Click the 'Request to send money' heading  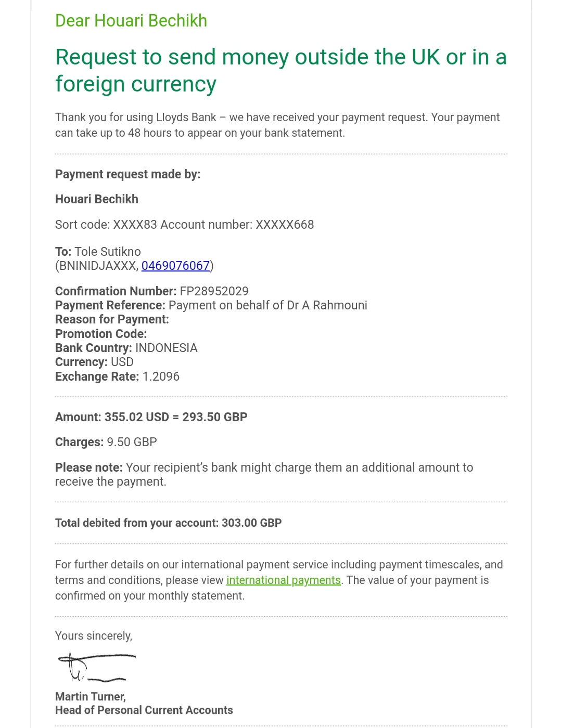click(281, 70)
